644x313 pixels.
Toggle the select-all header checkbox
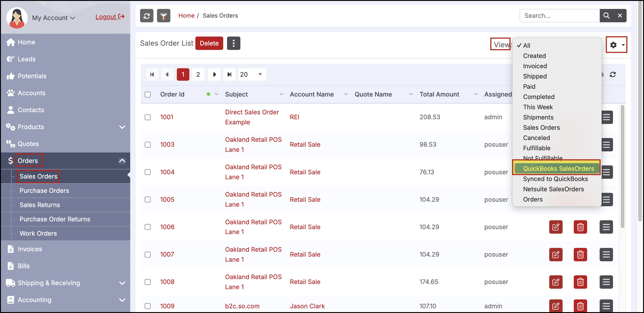(x=147, y=95)
